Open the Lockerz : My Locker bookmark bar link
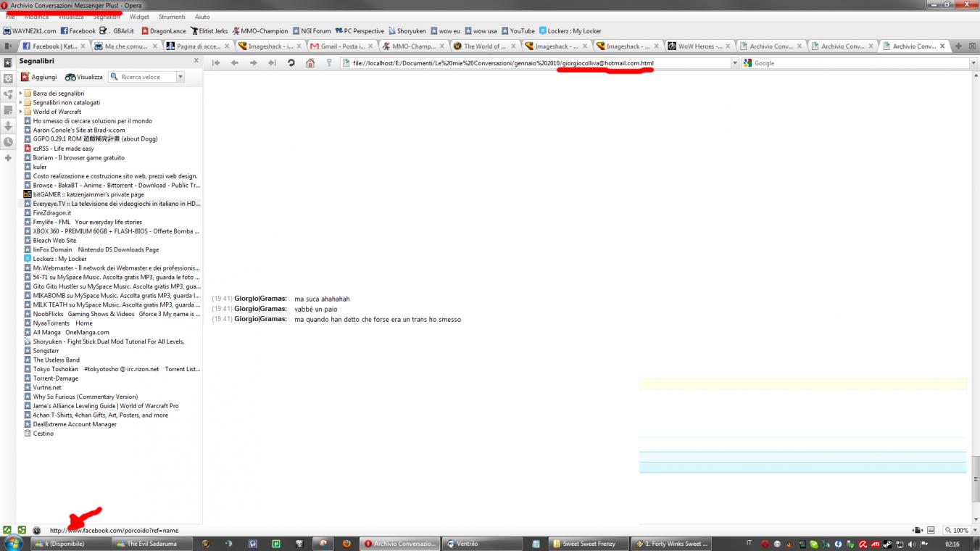 [570, 31]
